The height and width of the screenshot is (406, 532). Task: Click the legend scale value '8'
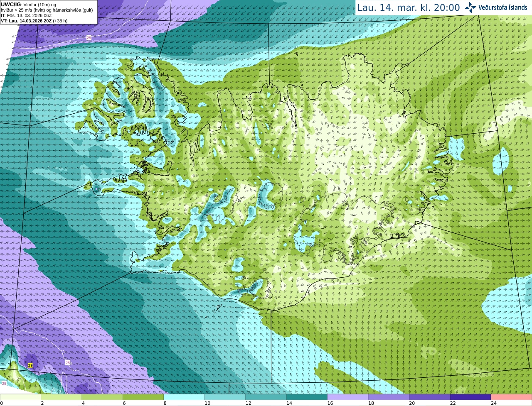pos(165,403)
